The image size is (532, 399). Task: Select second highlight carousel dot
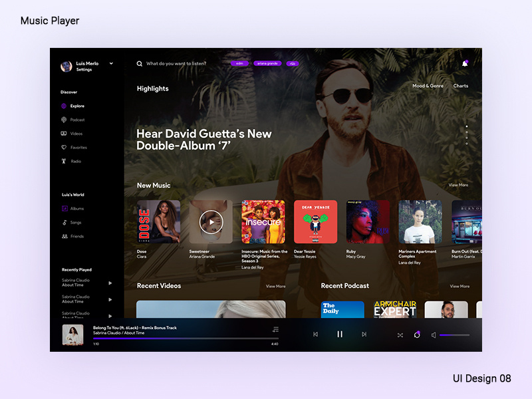(467, 132)
